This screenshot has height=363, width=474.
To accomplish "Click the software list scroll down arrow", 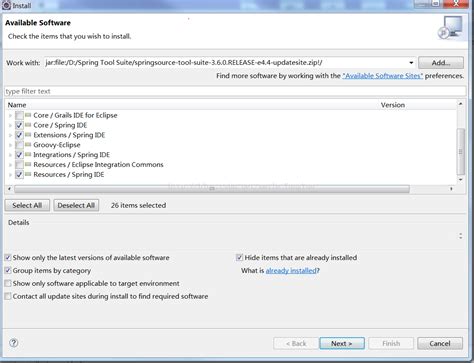I will (x=461, y=180).
